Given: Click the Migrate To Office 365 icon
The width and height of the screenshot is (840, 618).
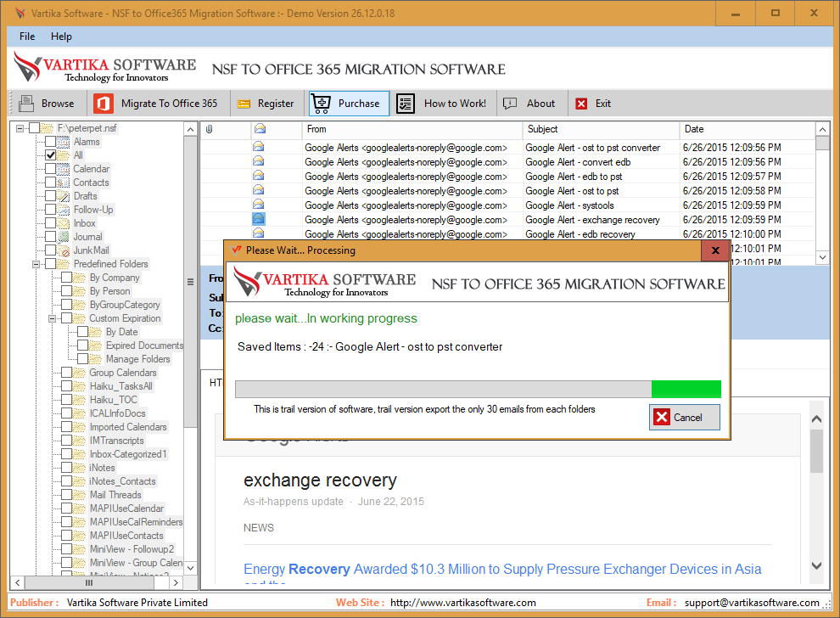Looking at the screenshot, I should 104,103.
